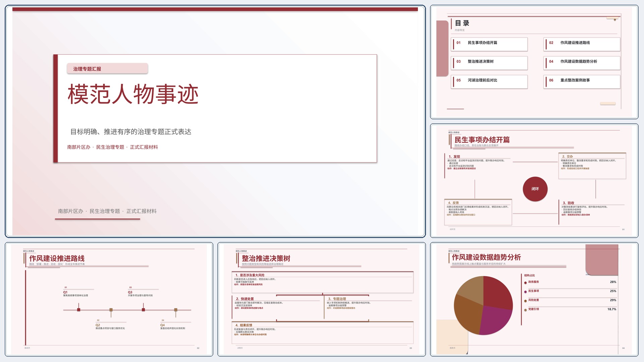Screen dimensions: 644x362
Task: Click the heading 2. 快速处置
Action: (x=245, y=299)
